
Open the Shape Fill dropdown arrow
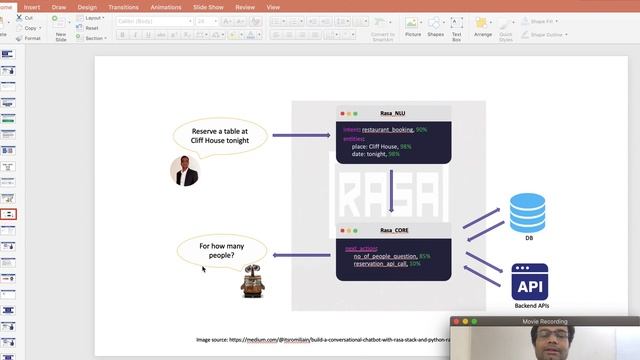556,21
